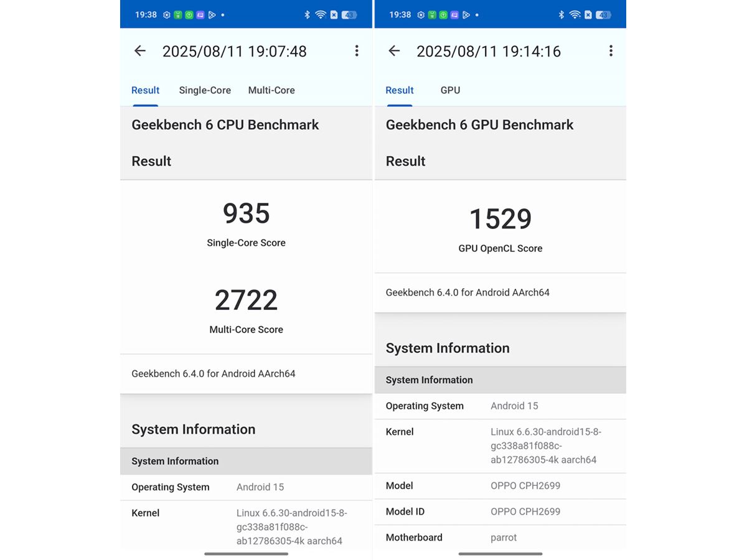The width and height of the screenshot is (747, 560).
Task: Tap the Motherboard row label
Action: (414, 538)
